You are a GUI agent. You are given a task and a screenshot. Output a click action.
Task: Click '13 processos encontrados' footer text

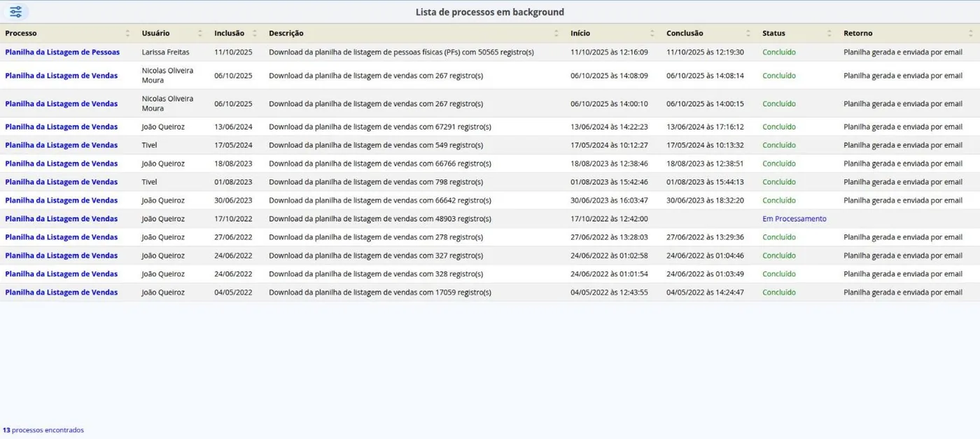pyautogui.click(x=43, y=430)
